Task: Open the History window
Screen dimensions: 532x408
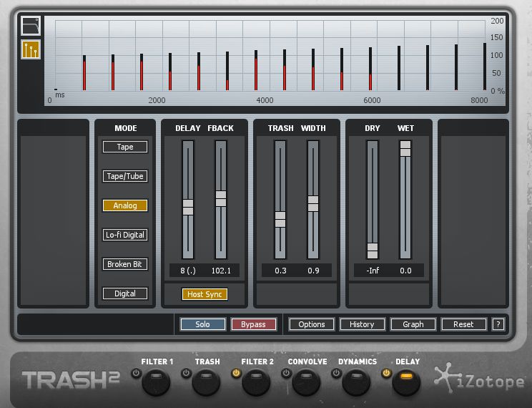Action: pyautogui.click(x=362, y=324)
